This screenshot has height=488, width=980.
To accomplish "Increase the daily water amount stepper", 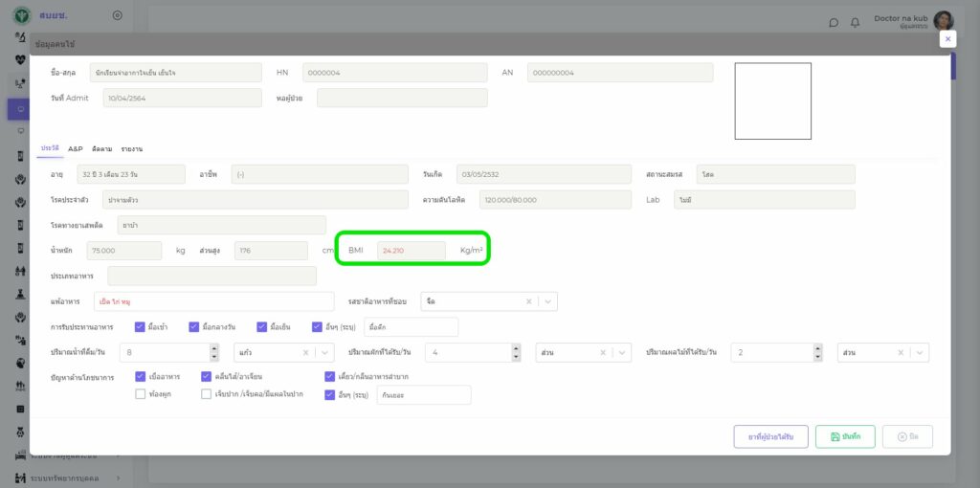I will pos(214,348).
